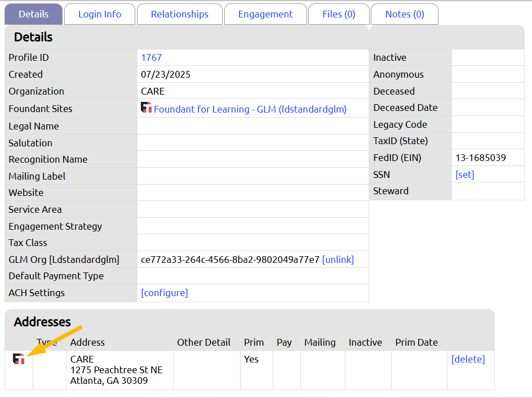Select the Engagement tab
532x398 pixels.
coord(265,14)
